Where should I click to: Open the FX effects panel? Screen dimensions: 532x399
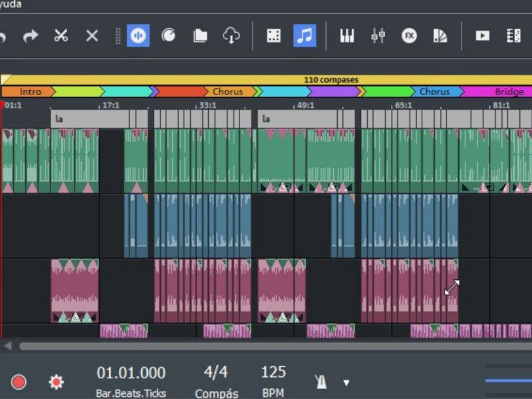point(409,36)
